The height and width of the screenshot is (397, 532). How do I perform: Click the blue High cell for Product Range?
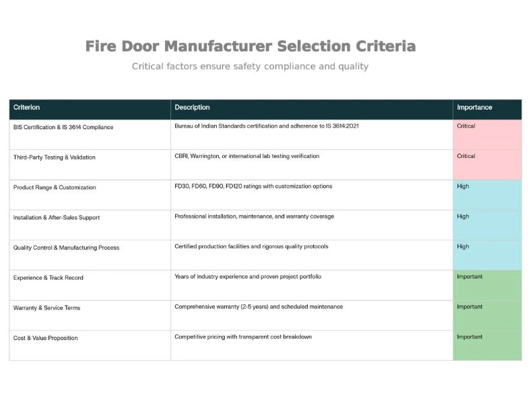(x=487, y=194)
